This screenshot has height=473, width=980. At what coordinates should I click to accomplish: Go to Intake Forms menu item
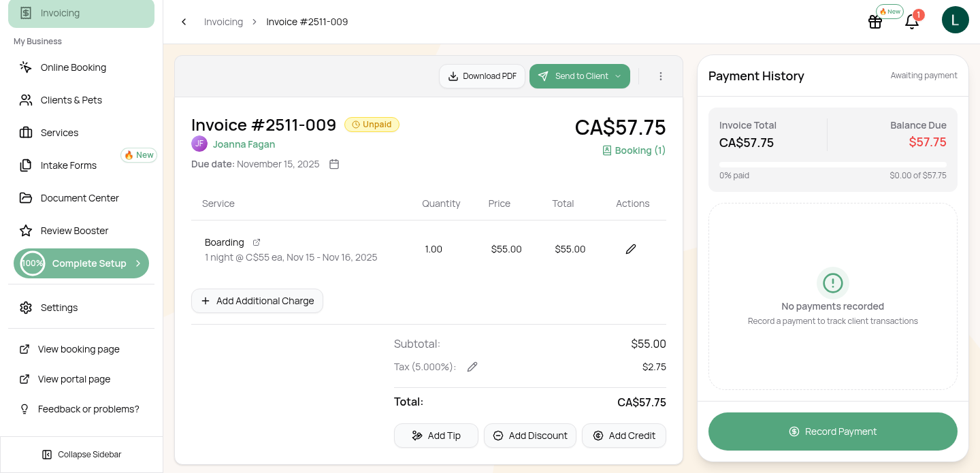pyautogui.click(x=69, y=165)
